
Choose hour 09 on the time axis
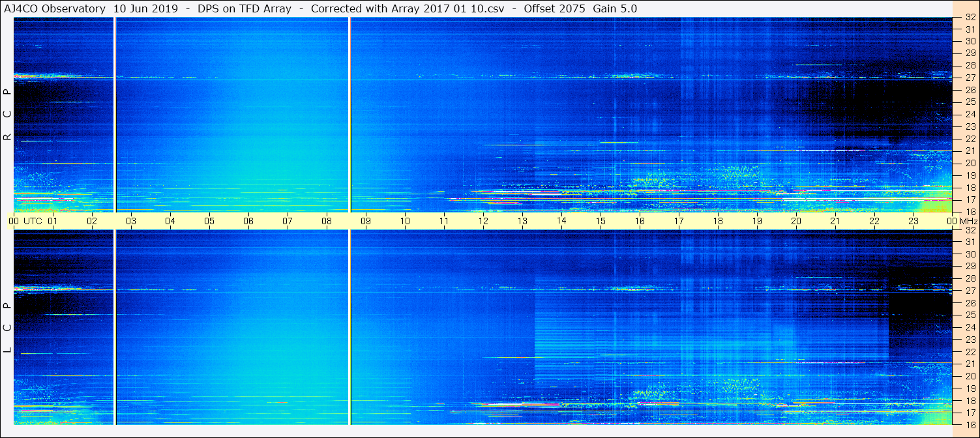click(366, 221)
